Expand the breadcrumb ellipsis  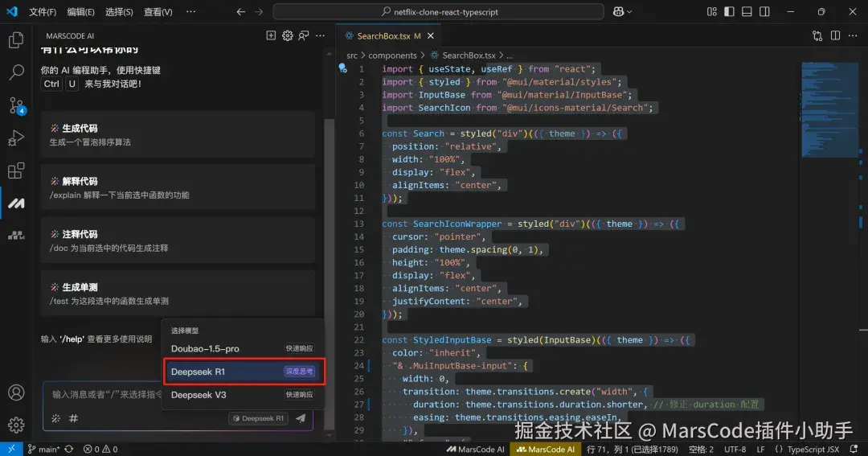click(x=510, y=55)
